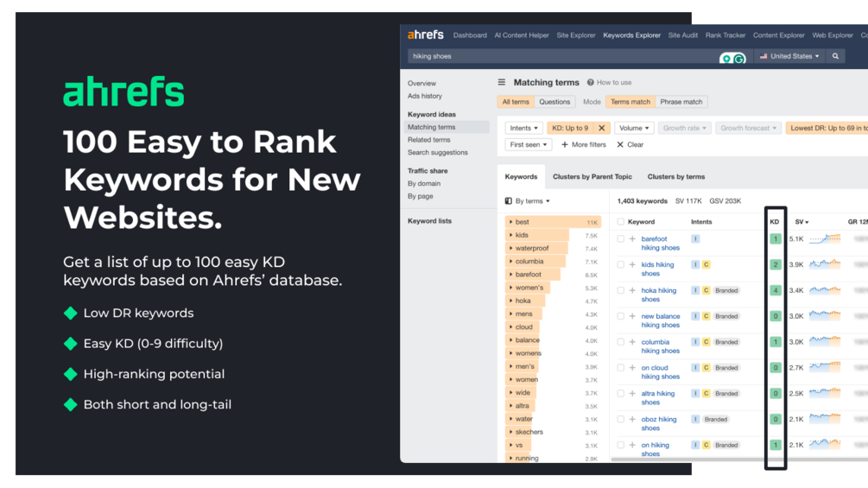Click the X icon on the Clear filters button
The image size is (868, 488).
(620, 144)
